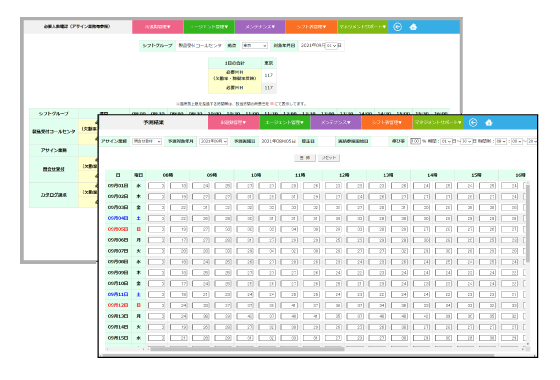Image resolution: width=560 pixels, height=380 pixels.
Task: Open the pink first menu in the front window
Action: tap(234, 122)
